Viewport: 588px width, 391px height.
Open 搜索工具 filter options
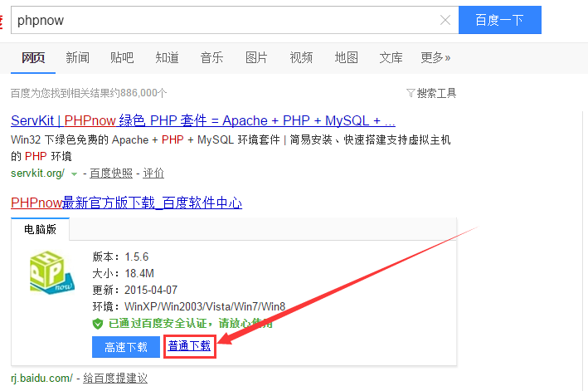pyautogui.click(x=431, y=93)
